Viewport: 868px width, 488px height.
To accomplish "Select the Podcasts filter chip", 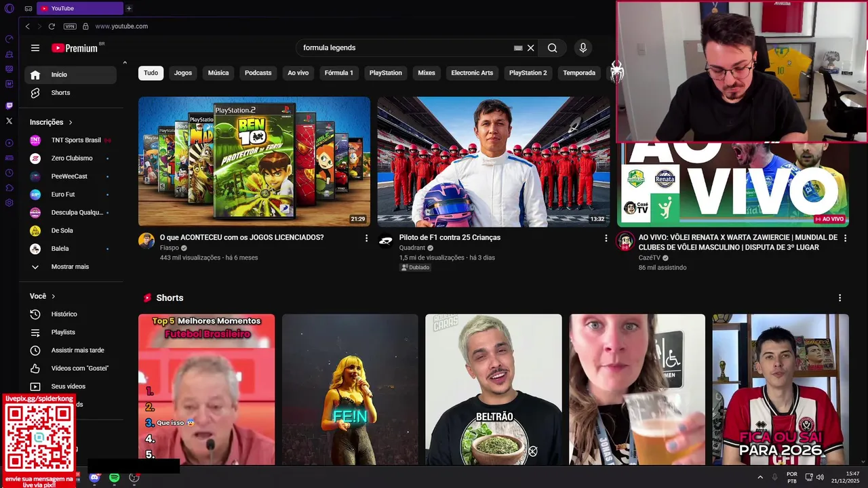I will tap(258, 73).
